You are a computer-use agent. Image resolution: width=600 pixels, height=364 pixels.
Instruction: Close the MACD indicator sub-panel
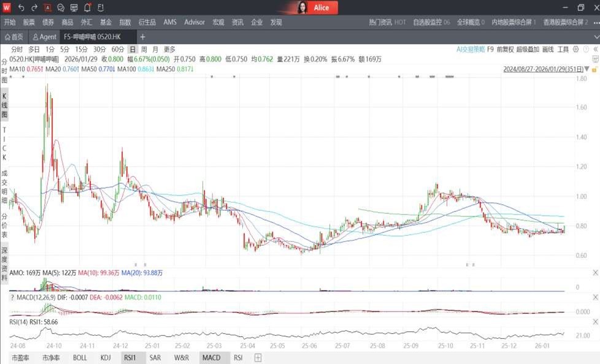tap(595, 297)
